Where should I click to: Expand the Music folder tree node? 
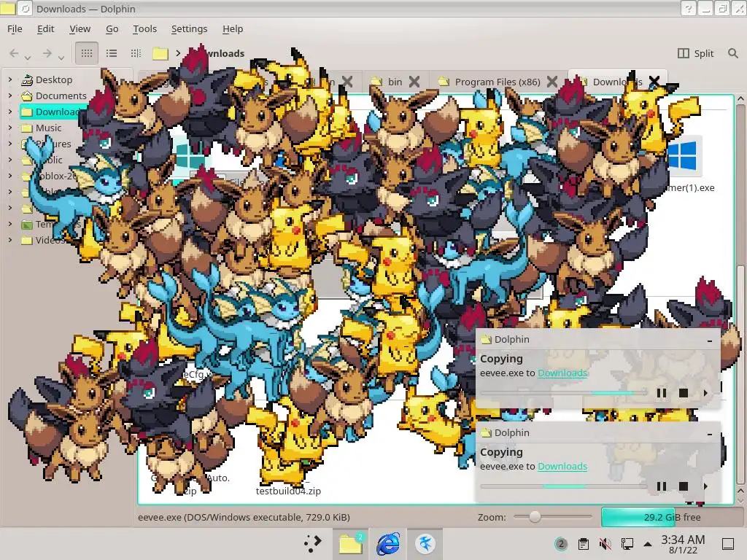[x=10, y=128]
